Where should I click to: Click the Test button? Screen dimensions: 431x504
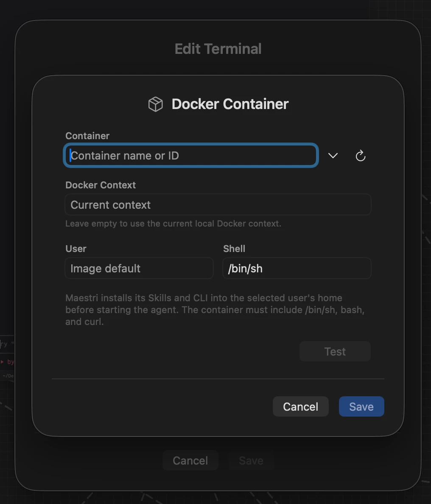[x=335, y=351]
